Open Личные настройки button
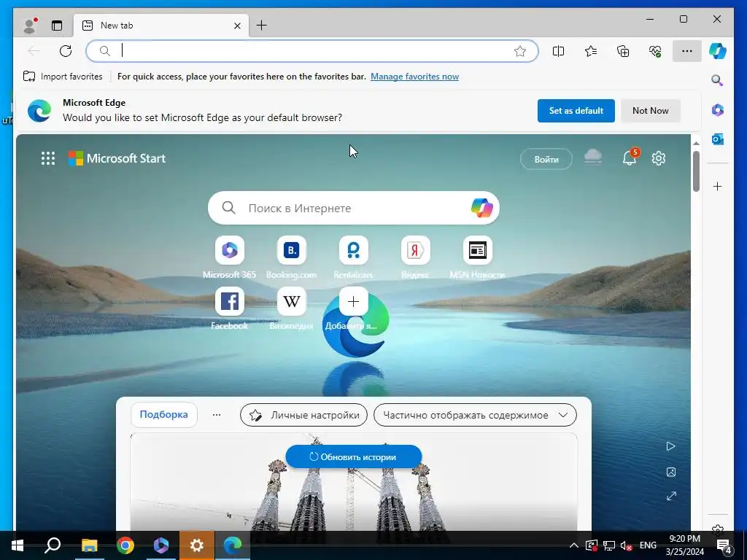Screen dimensions: 747x560 (304, 415)
